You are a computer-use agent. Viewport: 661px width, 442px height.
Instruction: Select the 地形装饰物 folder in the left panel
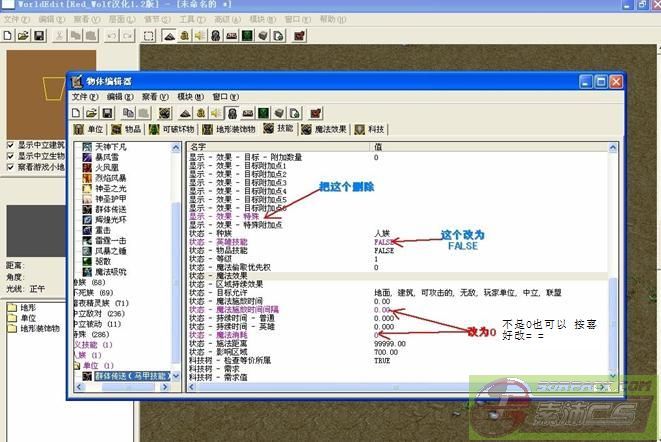click(40, 330)
